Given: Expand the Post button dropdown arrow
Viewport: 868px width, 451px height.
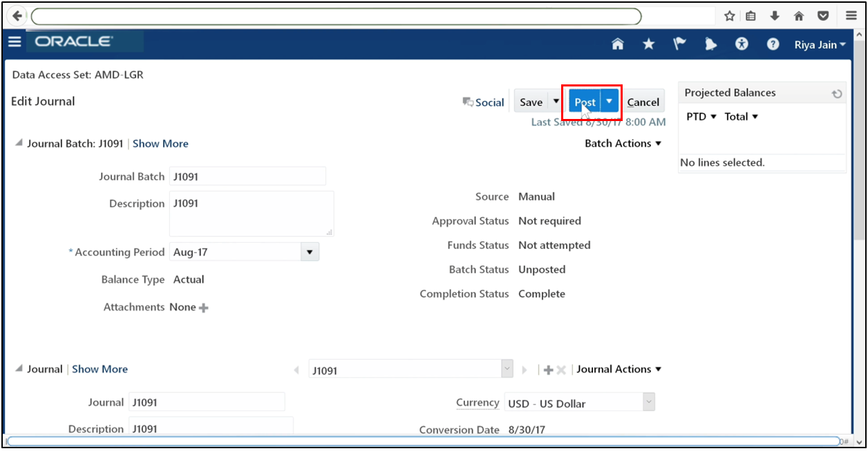Looking at the screenshot, I should tap(609, 101).
